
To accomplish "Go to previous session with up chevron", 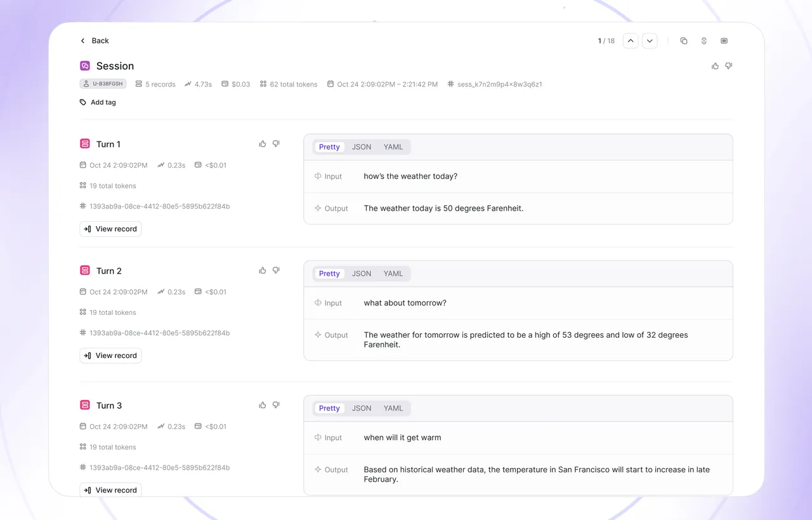I will pos(631,41).
